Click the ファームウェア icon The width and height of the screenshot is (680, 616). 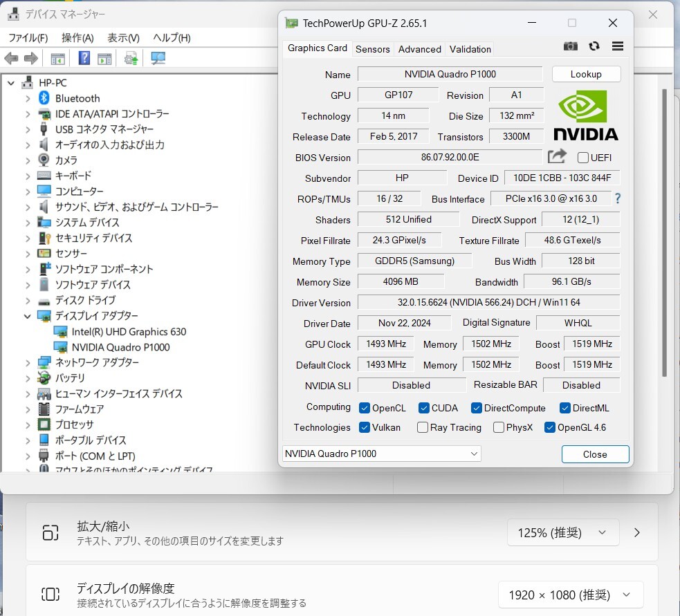point(44,409)
